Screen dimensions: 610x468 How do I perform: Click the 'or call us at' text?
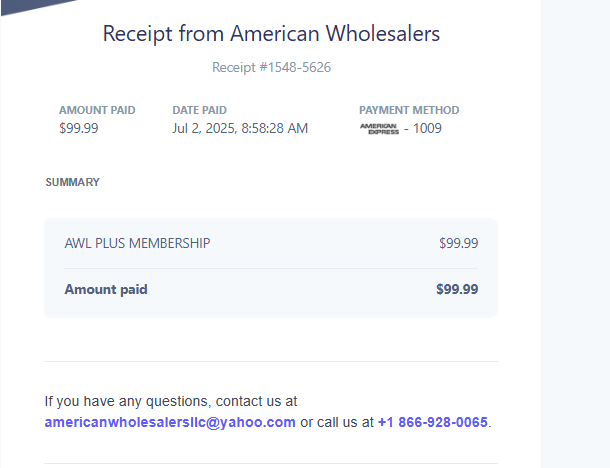(336, 422)
